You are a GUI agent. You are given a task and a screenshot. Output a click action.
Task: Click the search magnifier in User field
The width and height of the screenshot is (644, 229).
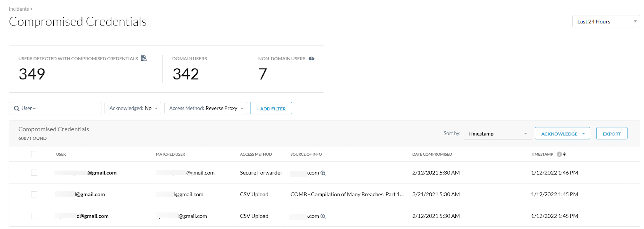point(17,108)
